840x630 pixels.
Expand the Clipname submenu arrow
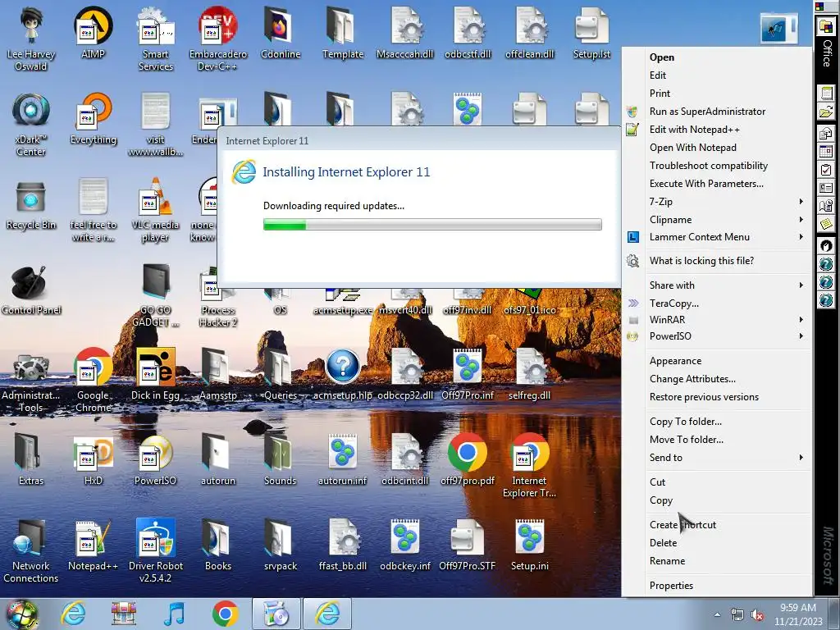(801, 220)
